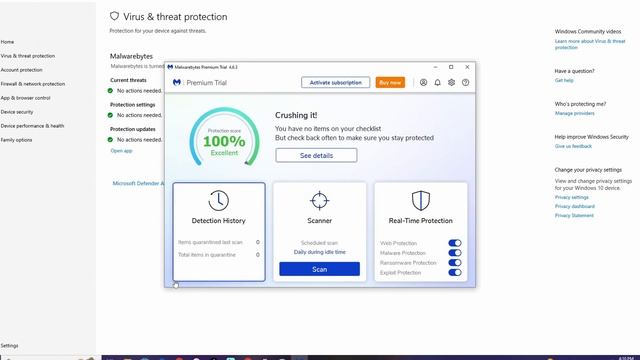Click the green check beside Current threats
This screenshot has height=360, width=640.
click(x=110, y=91)
